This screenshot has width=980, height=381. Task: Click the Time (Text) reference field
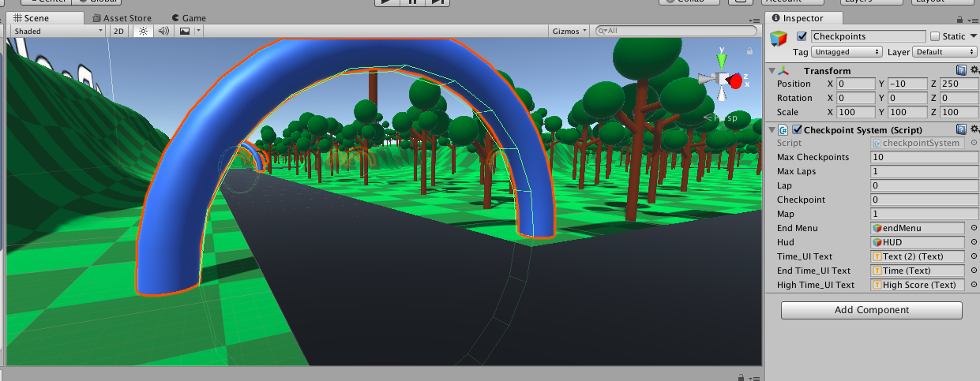click(918, 271)
